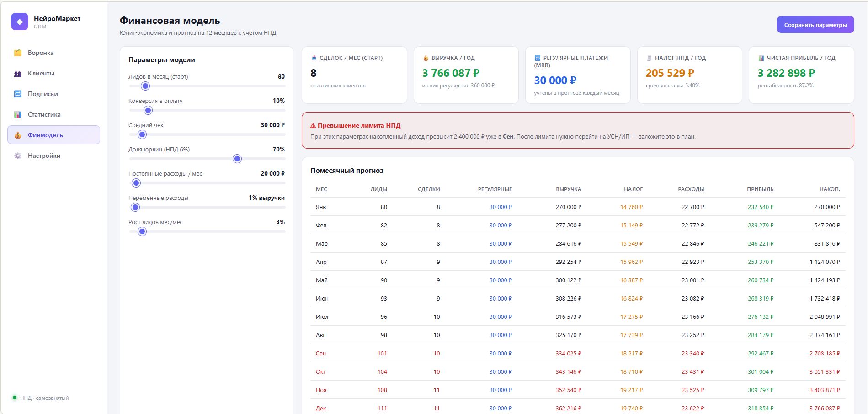Click the 3 766 087 ₽ annual revenue figure

(451, 73)
